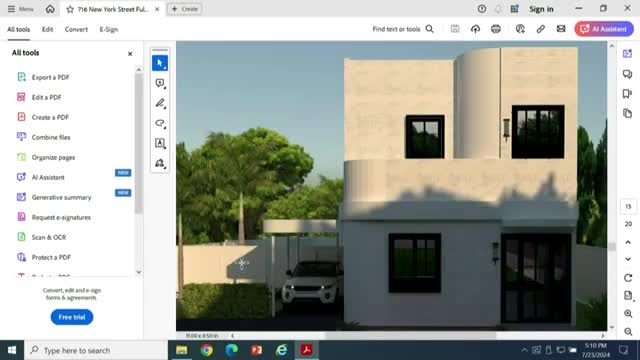Open the comments panel on right rail
This screenshot has height=360, width=640.
click(x=627, y=74)
